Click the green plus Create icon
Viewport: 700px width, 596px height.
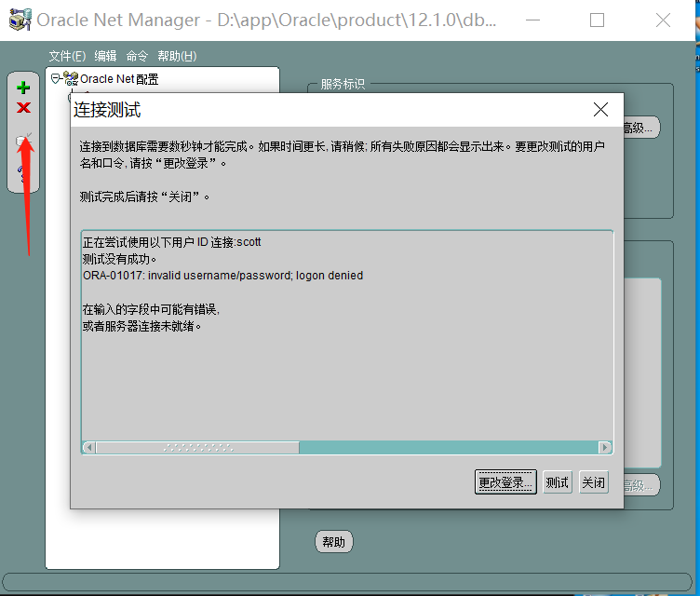[23, 88]
